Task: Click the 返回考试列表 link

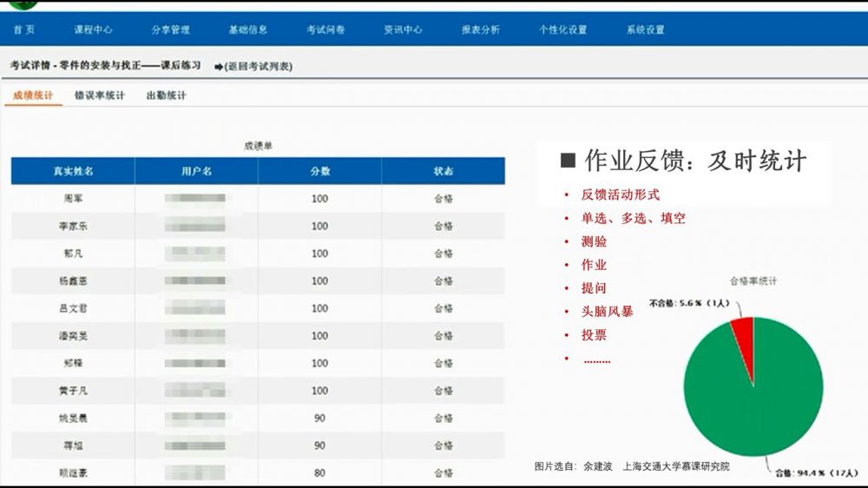Action: (x=259, y=66)
